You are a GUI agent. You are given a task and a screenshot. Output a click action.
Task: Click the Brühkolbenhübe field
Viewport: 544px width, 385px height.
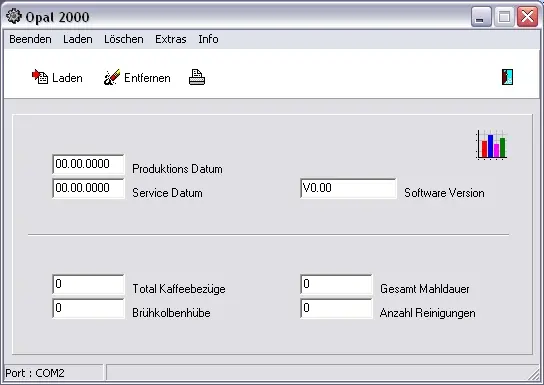(88, 308)
